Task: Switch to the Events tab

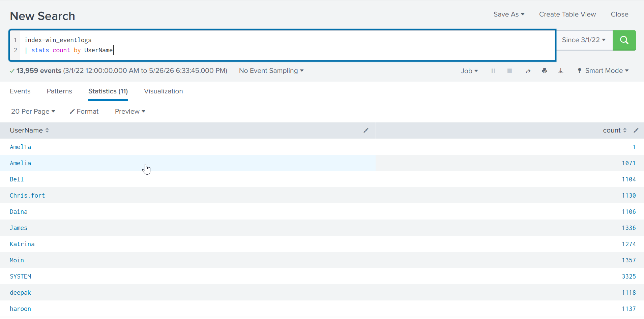Action: [20, 91]
